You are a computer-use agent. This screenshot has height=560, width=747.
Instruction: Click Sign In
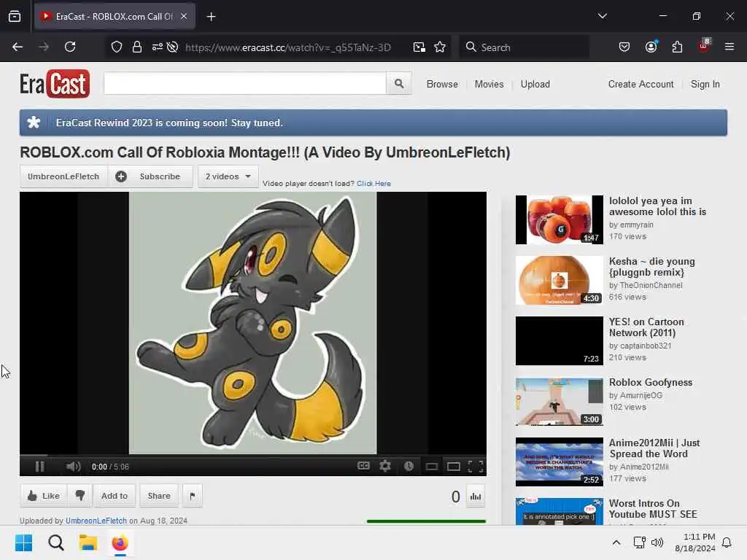click(x=705, y=85)
